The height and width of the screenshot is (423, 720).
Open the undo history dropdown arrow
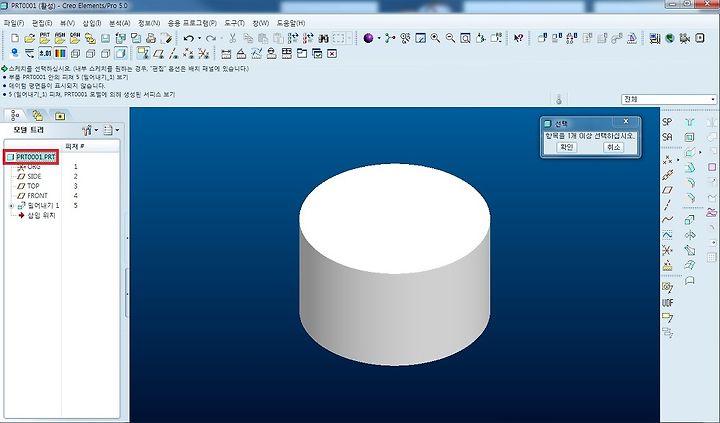coord(199,39)
